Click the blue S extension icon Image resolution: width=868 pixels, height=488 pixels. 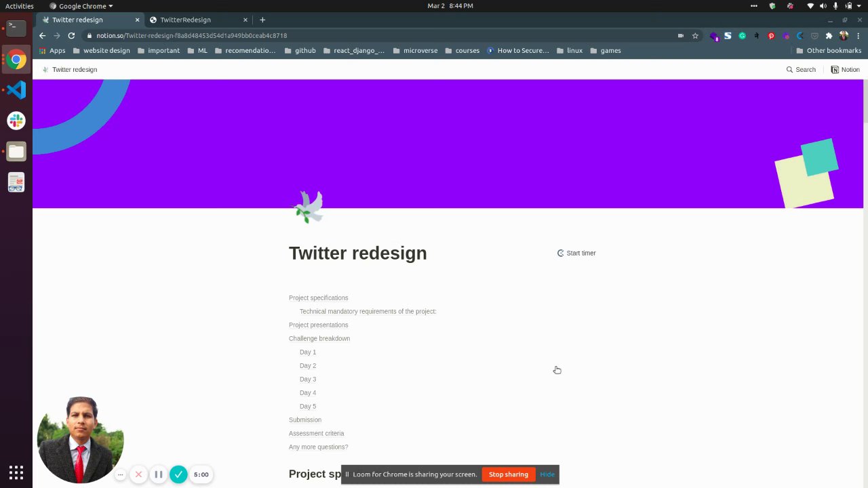coord(728,36)
